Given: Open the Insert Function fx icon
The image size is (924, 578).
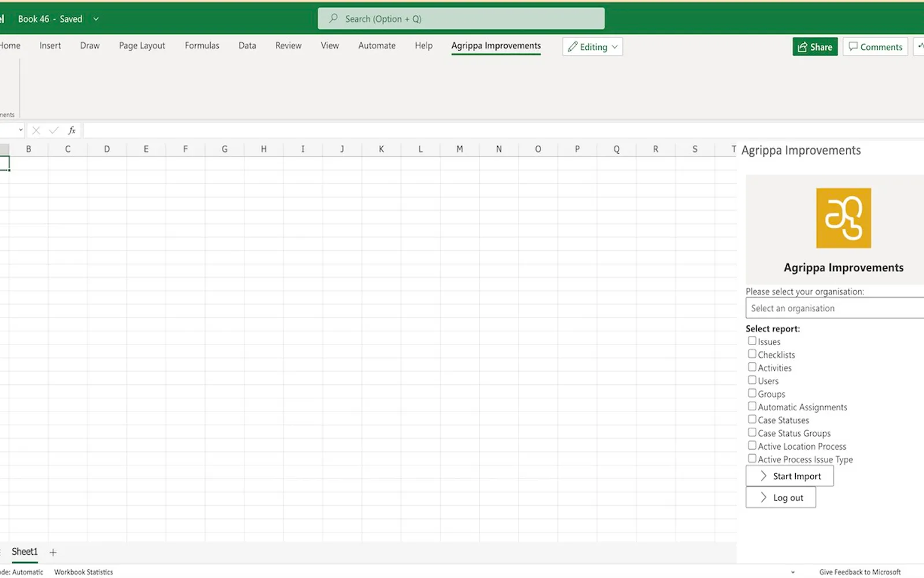Looking at the screenshot, I should click(x=72, y=131).
